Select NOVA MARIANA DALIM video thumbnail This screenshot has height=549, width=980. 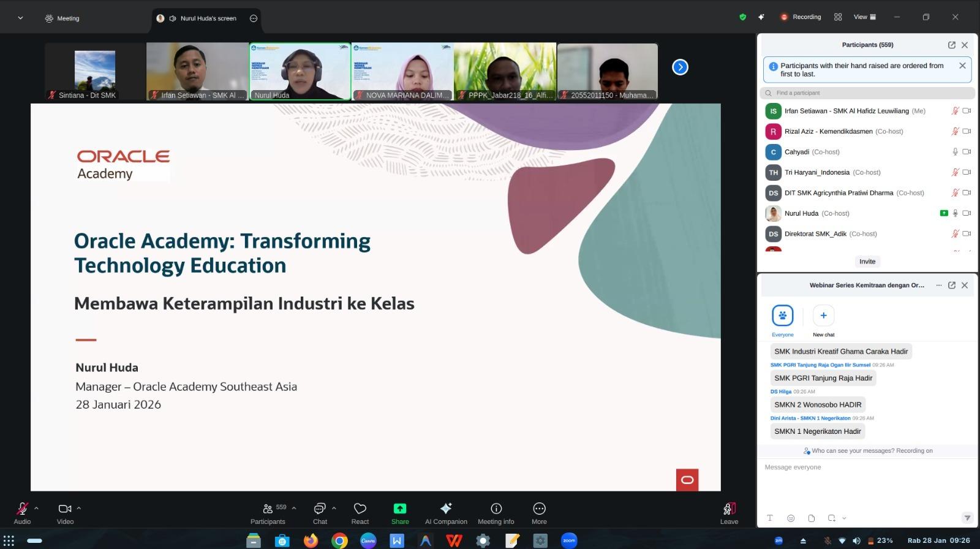pyautogui.click(x=402, y=71)
